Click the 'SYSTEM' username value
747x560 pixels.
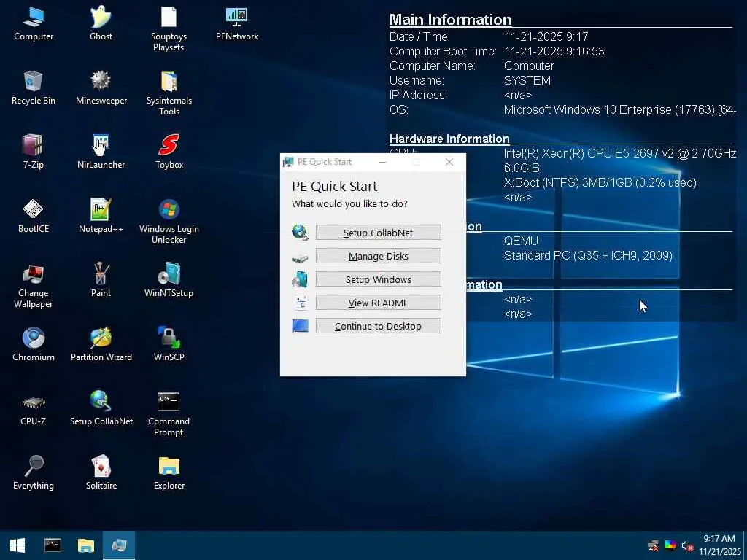point(527,80)
